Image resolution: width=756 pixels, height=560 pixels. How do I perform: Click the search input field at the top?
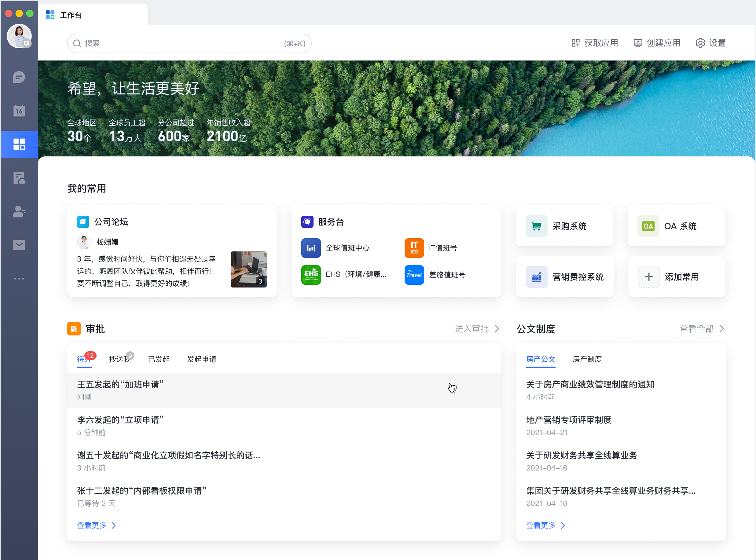click(x=189, y=43)
